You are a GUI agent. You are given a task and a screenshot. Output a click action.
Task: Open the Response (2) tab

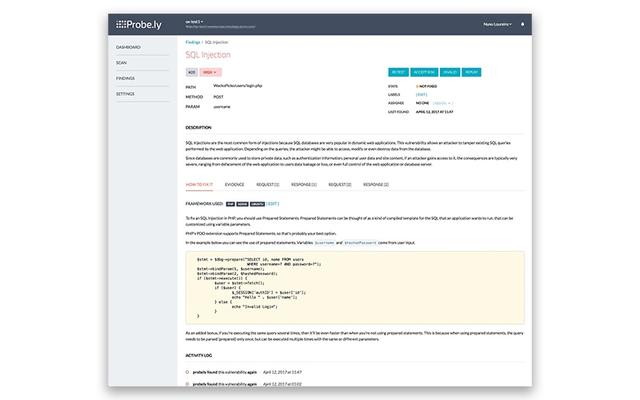coord(375,185)
